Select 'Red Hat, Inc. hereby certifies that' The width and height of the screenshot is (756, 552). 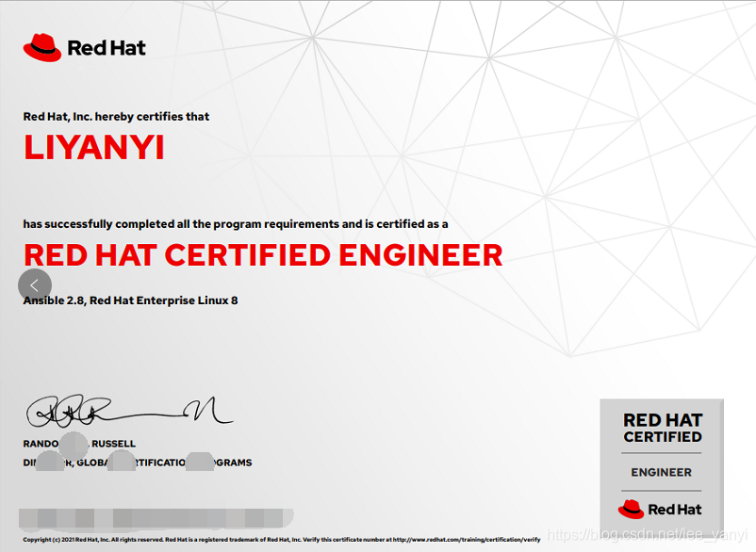click(x=116, y=117)
